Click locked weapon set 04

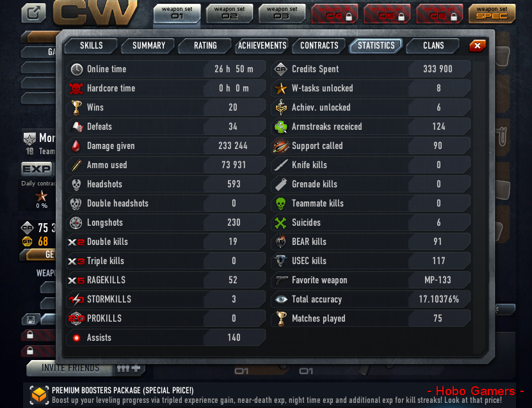point(334,13)
